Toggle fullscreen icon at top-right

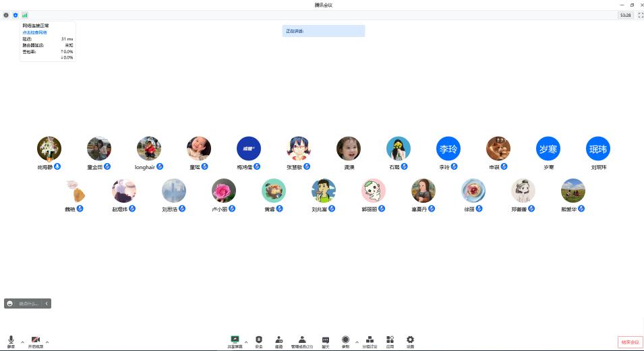click(641, 15)
